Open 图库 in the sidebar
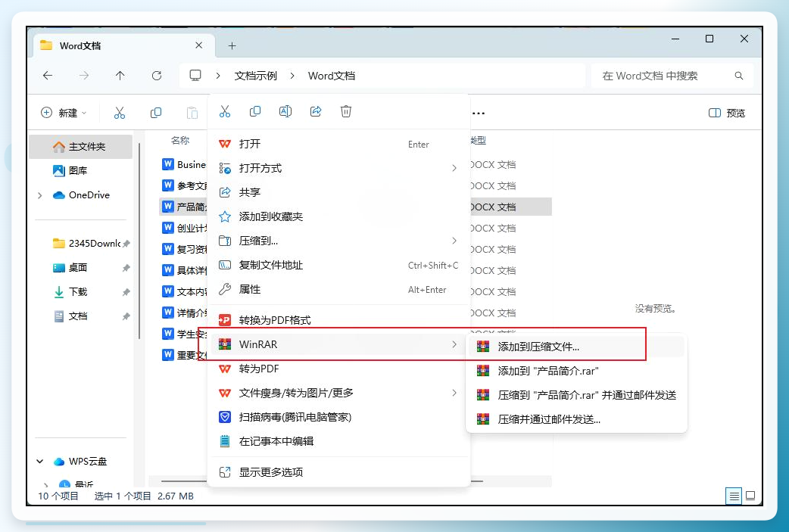The width and height of the screenshot is (789, 532). click(x=80, y=170)
